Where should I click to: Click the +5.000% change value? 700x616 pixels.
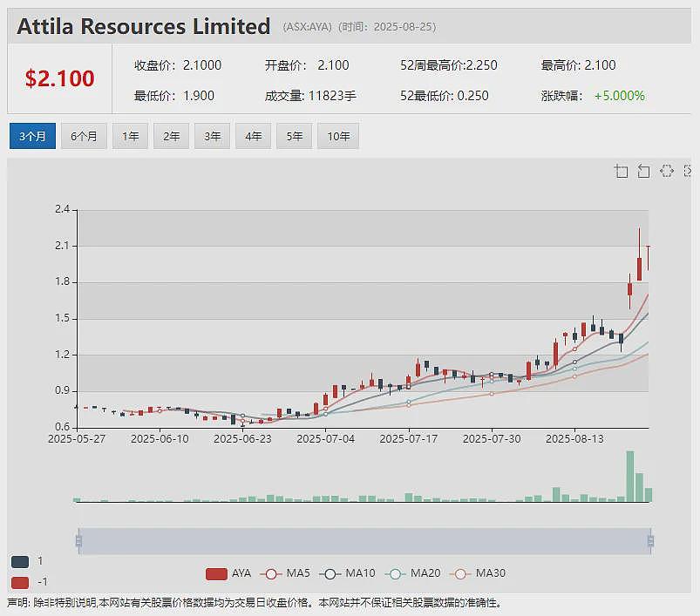click(x=619, y=96)
